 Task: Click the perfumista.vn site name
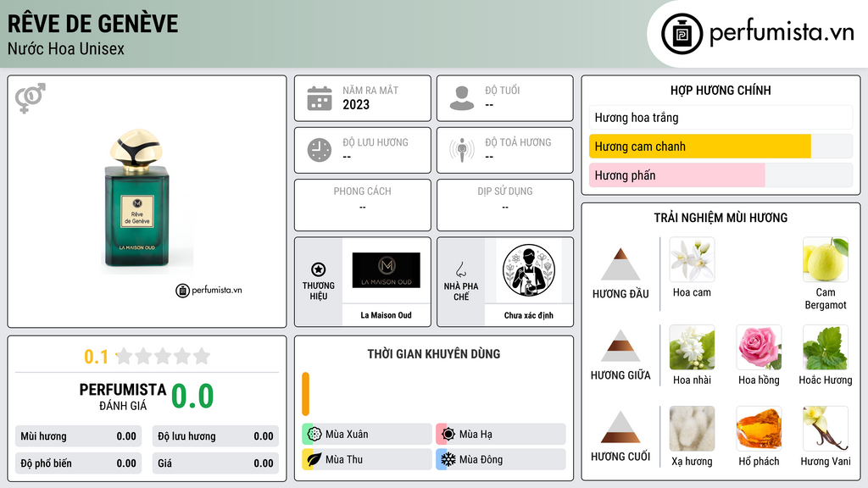(x=782, y=33)
